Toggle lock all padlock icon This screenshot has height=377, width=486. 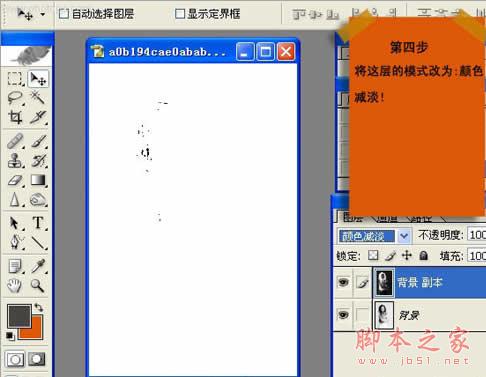423,256
